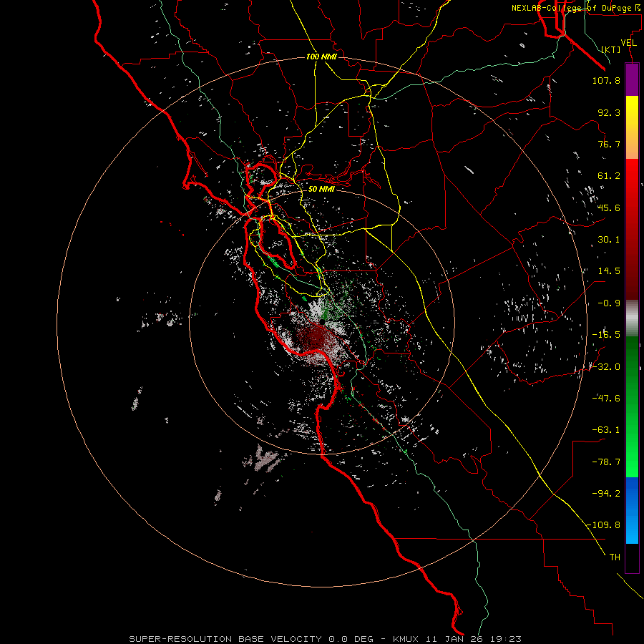
Task: Click the 45.6 legend value
Action: click(x=609, y=208)
